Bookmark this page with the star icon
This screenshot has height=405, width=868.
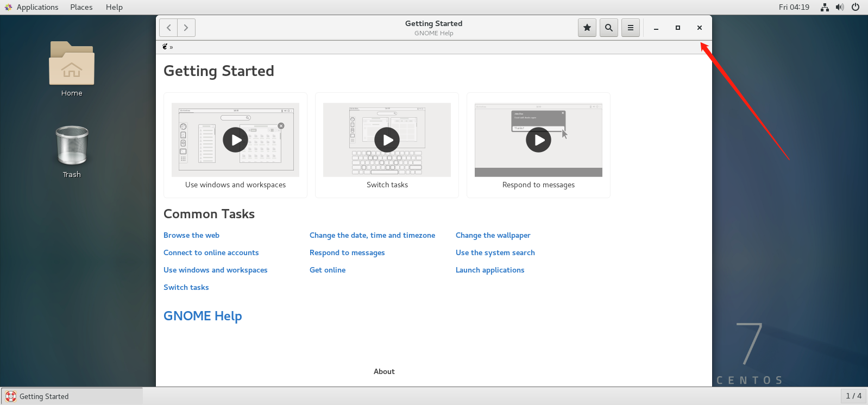(587, 28)
